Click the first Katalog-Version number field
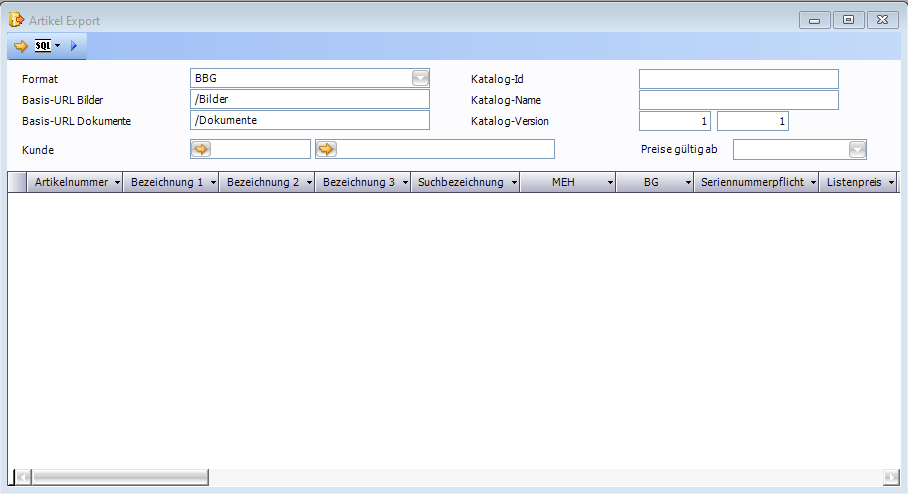Viewport: 908px width, 494px height. coord(674,121)
